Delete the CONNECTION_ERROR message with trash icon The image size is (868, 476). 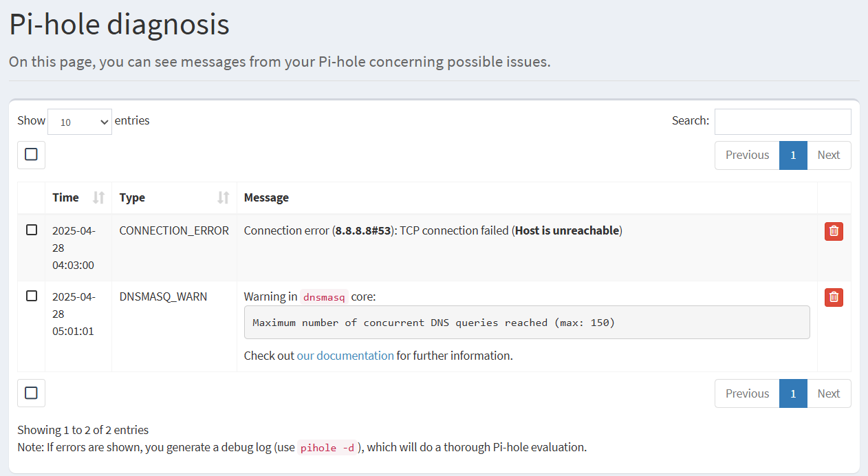point(834,232)
